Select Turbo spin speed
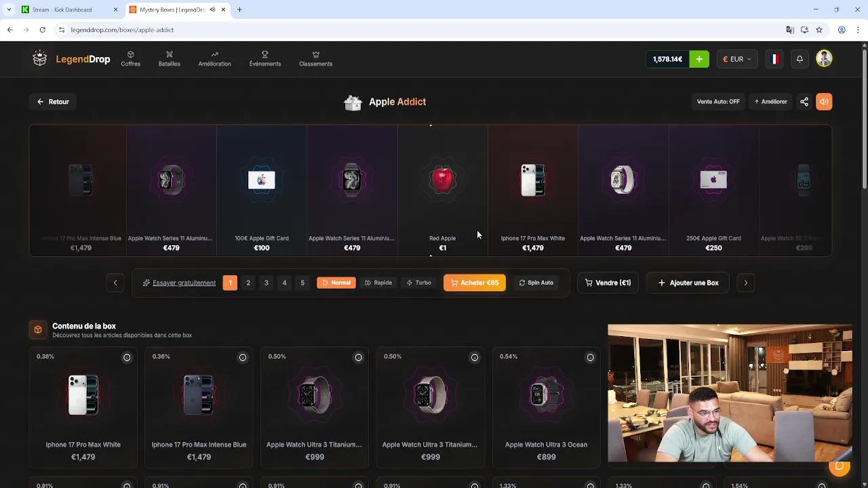868x488 pixels. pyautogui.click(x=418, y=283)
